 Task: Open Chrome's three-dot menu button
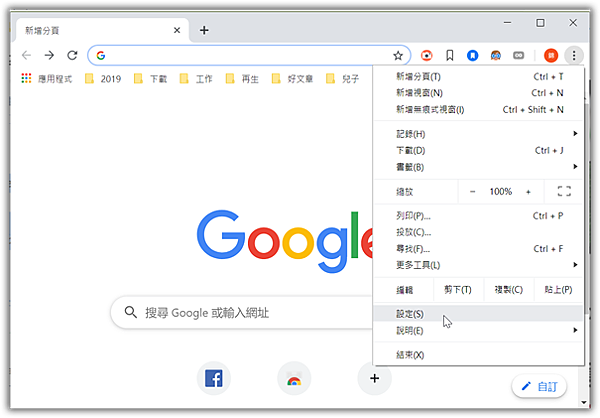(574, 56)
